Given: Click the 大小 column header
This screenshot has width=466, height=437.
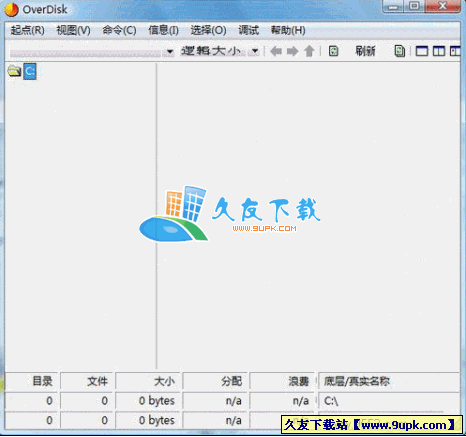Looking at the screenshot, I should point(148,381).
